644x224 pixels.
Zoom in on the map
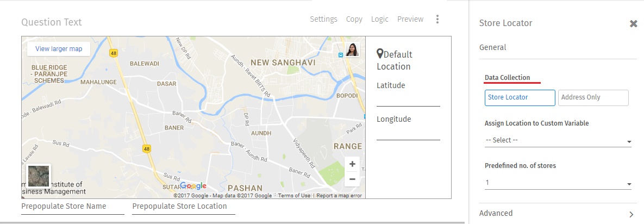(352, 164)
